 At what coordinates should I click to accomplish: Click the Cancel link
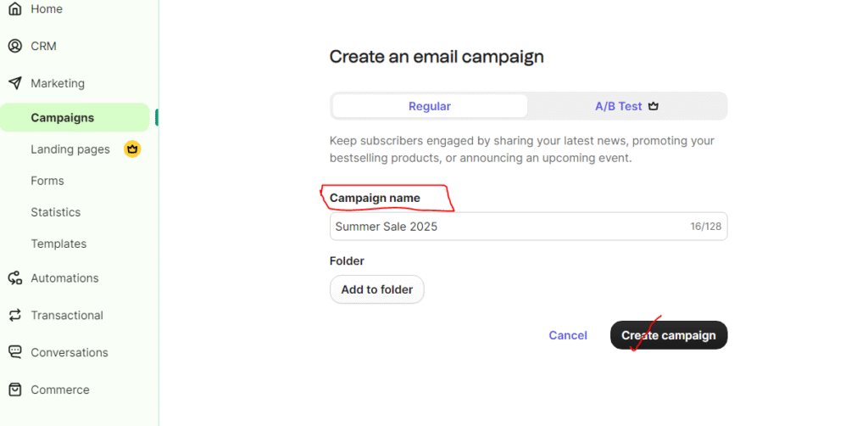(x=568, y=335)
